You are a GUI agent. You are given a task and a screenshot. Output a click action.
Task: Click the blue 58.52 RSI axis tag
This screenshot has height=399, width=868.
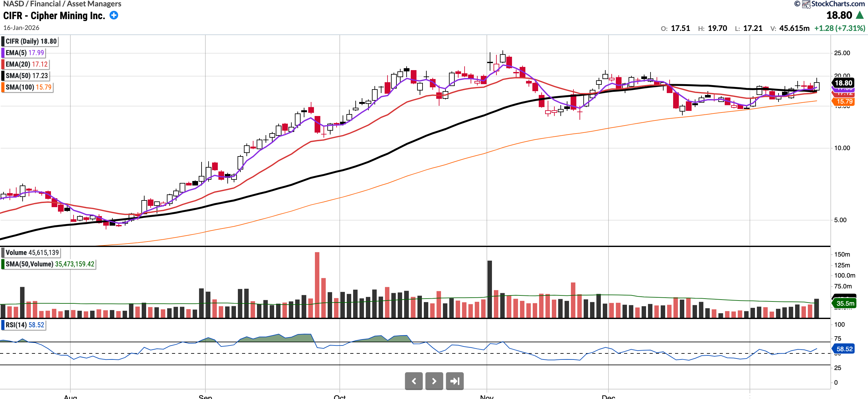click(x=844, y=349)
